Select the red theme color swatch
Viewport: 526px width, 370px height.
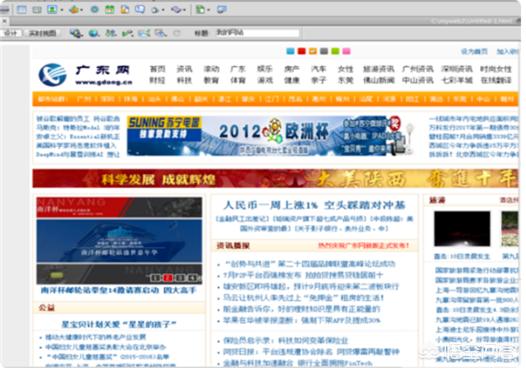coord(302,51)
